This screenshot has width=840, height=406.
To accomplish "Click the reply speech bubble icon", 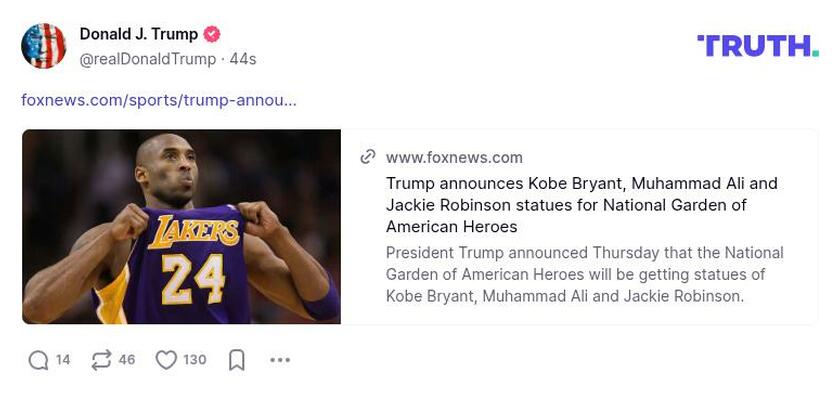I will click(38, 360).
